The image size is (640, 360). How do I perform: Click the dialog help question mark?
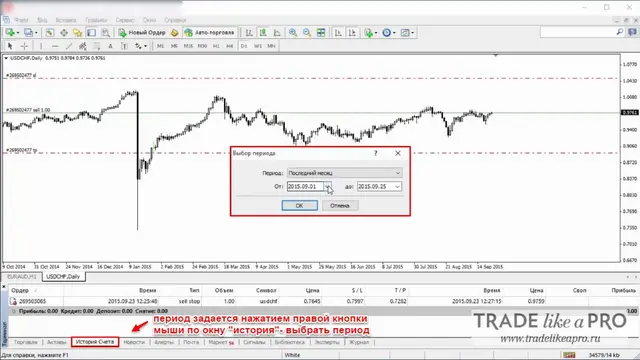(x=376, y=153)
